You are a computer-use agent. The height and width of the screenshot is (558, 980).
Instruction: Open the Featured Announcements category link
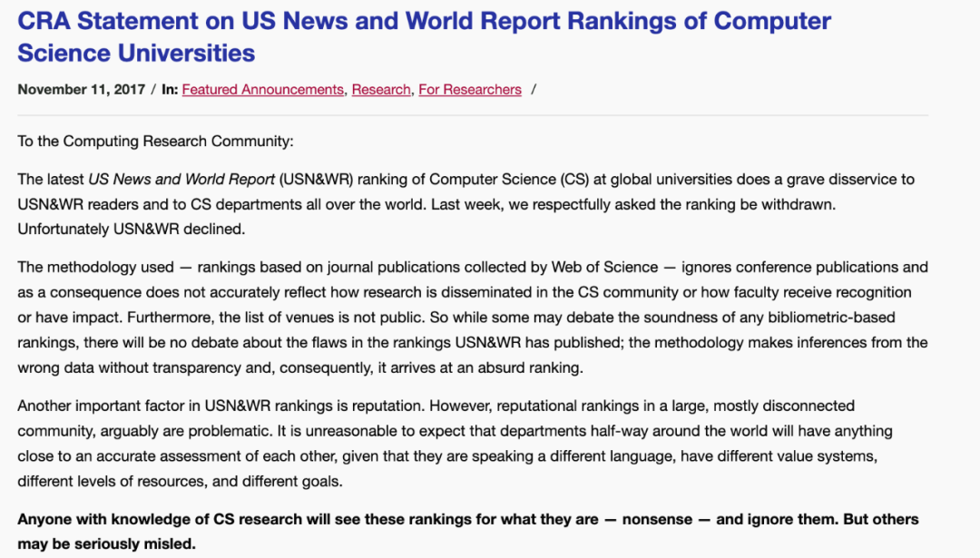point(262,89)
